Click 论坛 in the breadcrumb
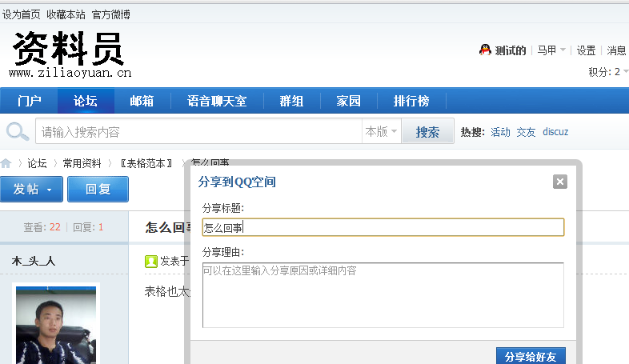 point(37,163)
